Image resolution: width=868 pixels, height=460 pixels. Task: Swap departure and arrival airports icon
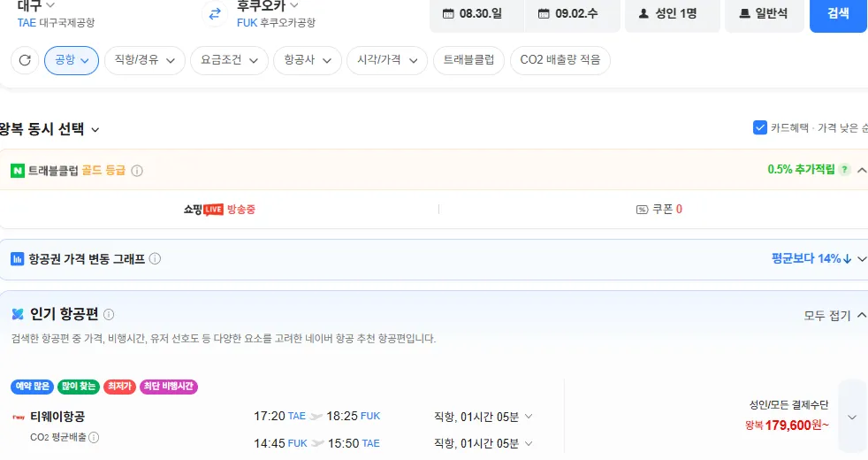[x=215, y=14]
